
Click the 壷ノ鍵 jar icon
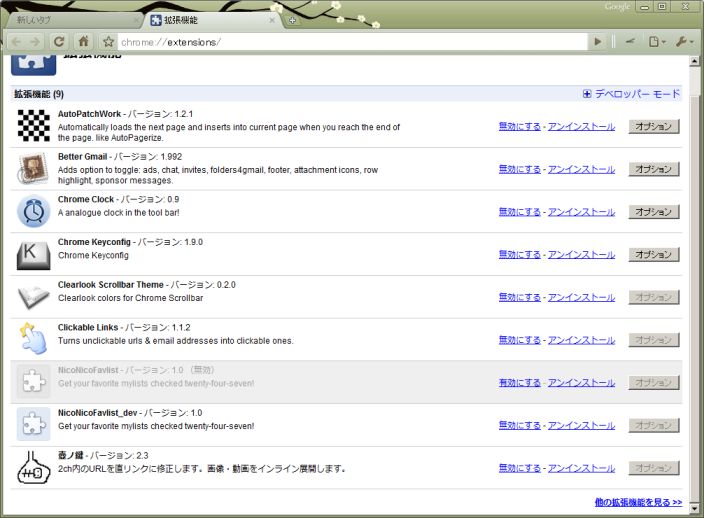[x=34, y=468]
